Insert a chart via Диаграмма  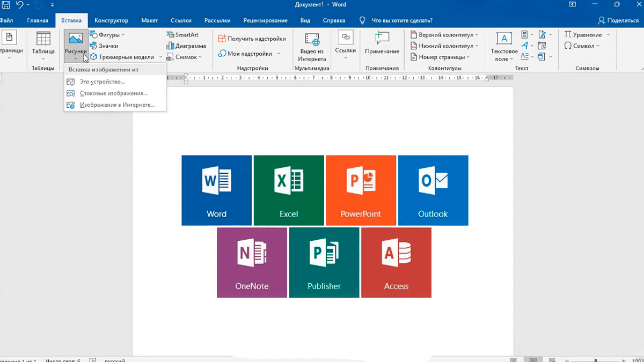(x=186, y=46)
